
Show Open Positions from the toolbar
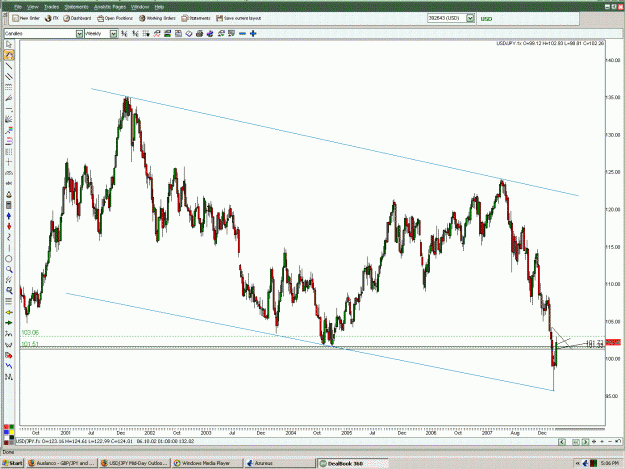115,18
